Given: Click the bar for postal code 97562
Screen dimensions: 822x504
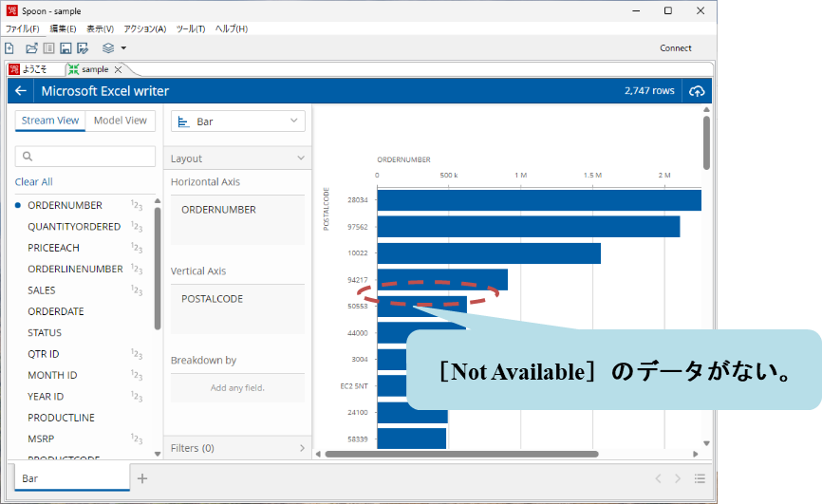Looking at the screenshot, I should [529, 227].
